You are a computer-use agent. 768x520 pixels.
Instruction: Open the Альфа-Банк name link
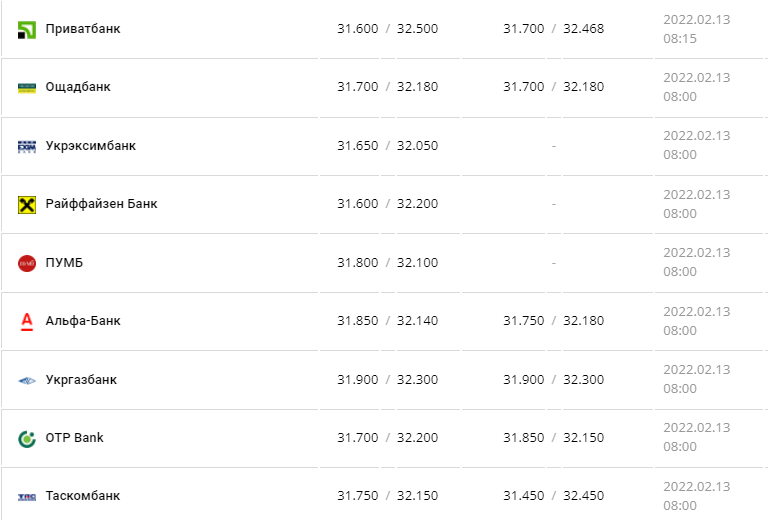(x=83, y=321)
